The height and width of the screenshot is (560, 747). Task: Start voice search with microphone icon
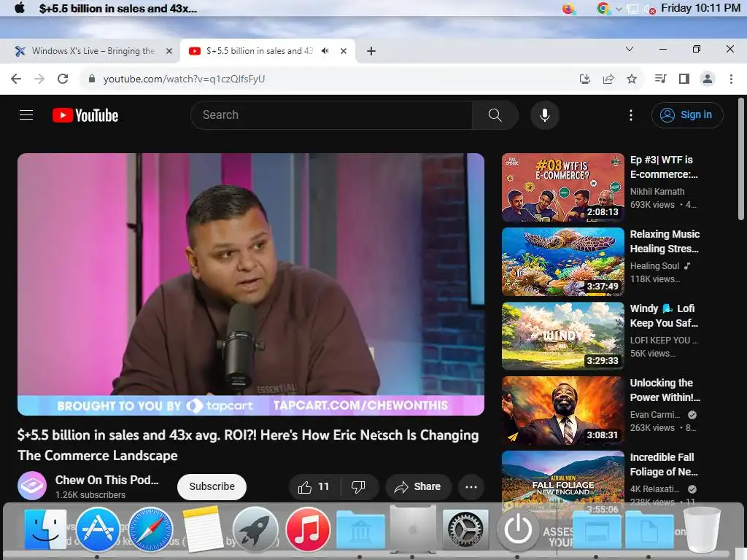(x=544, y=114)
